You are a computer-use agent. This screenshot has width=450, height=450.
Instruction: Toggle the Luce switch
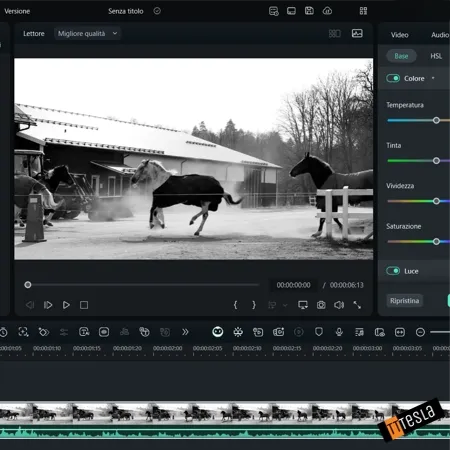tap(393, 271)
